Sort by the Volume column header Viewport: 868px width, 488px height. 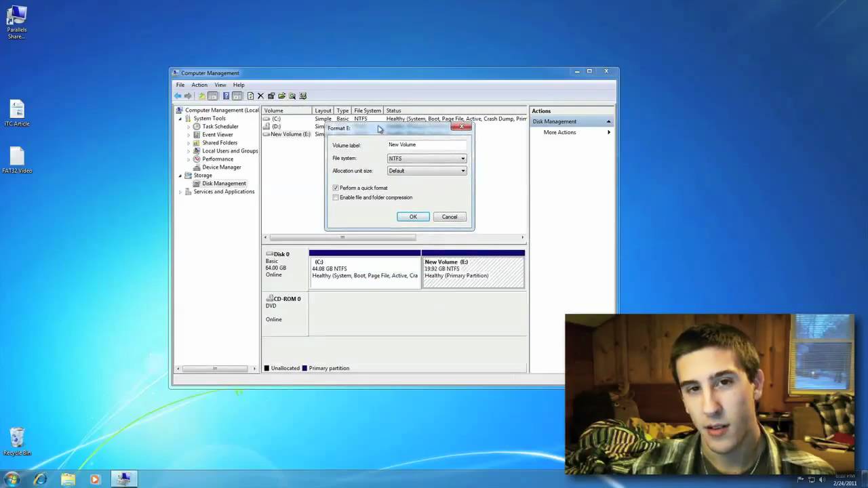coord(287,110)
